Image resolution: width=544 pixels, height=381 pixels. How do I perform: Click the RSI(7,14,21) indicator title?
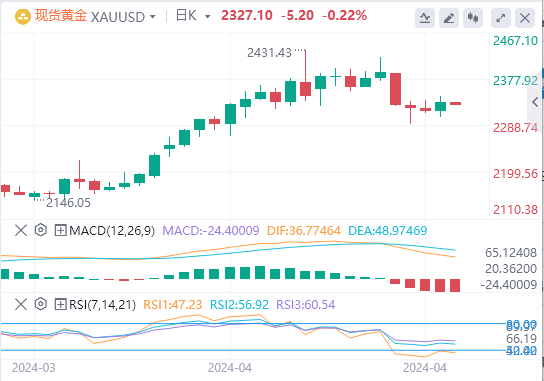(x=102, y=305)
